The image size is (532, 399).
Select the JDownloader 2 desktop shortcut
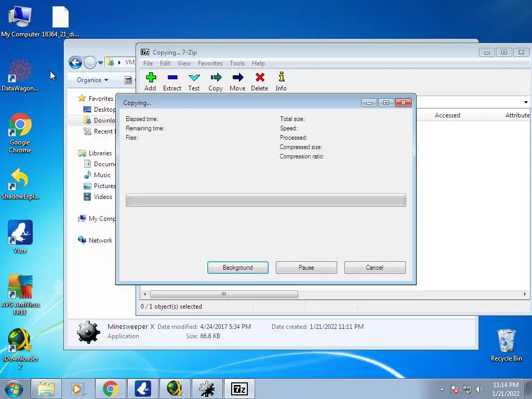coord(20,349)
